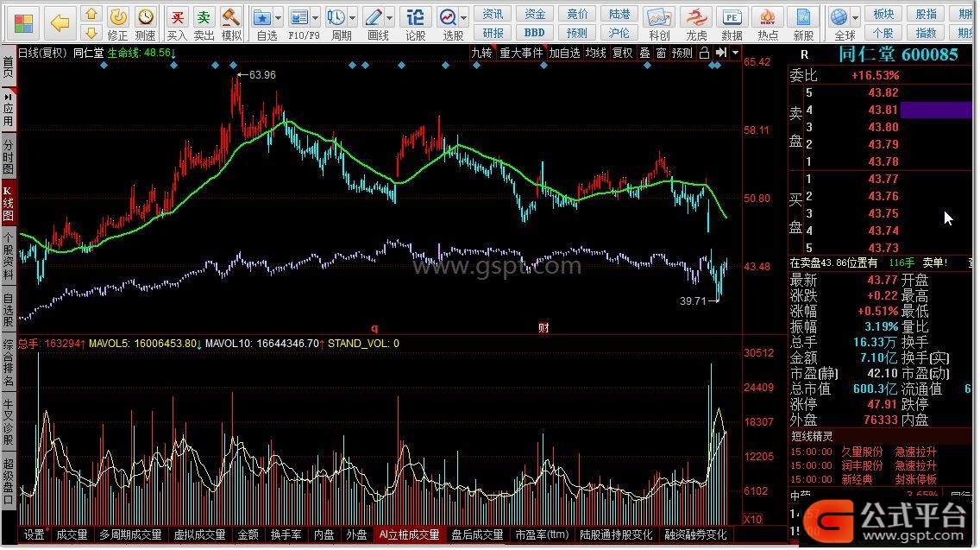
Task: Toggle 预测 in the chart toolbar
Action: [x=682, y=54]
